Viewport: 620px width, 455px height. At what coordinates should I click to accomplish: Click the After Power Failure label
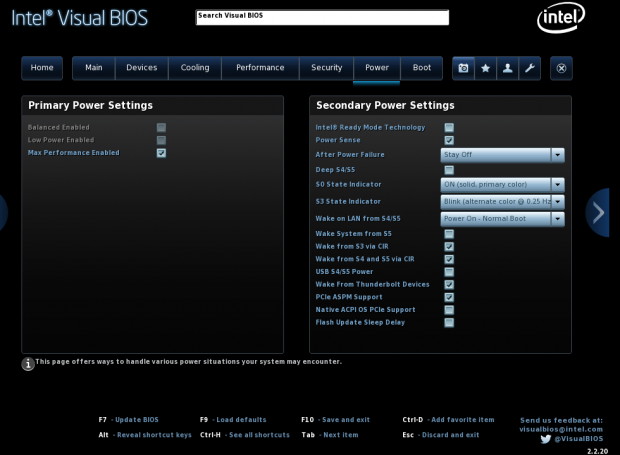tap(350, 155)
